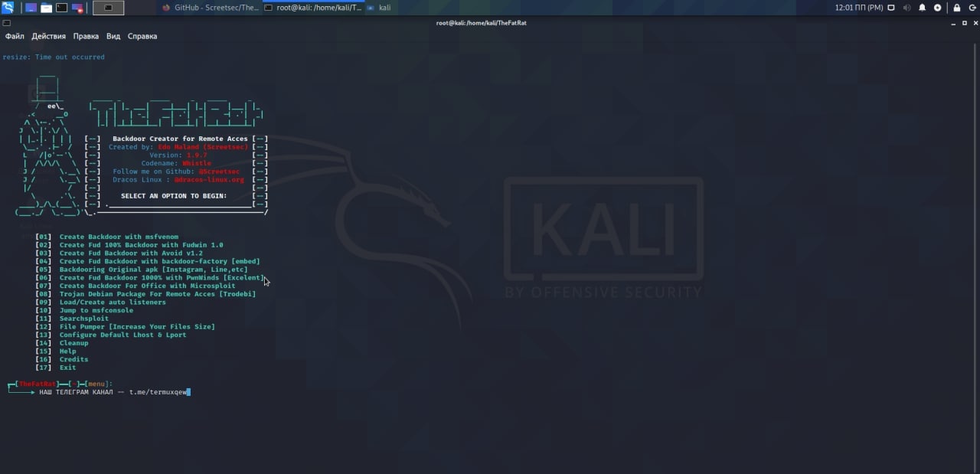This screenshot has width=980, height=474.
Task: Click 'Backdooring Original apk' option line
Action: point(154,270)
